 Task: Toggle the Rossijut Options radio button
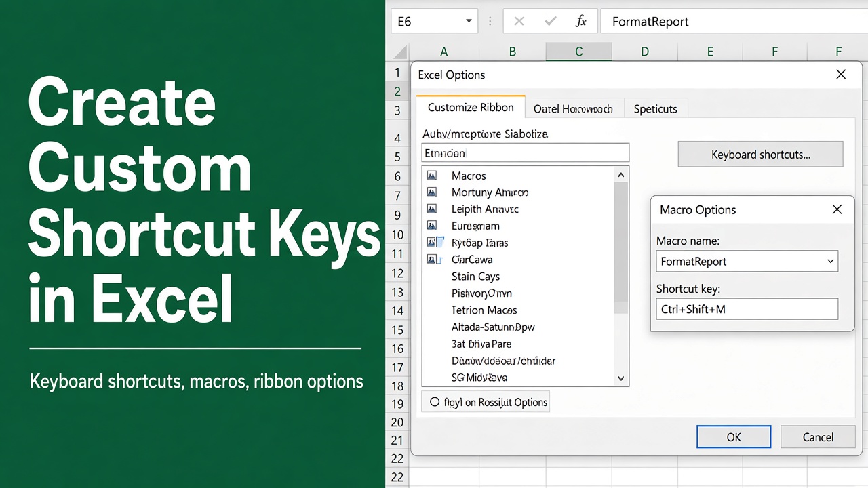(435, 402)
